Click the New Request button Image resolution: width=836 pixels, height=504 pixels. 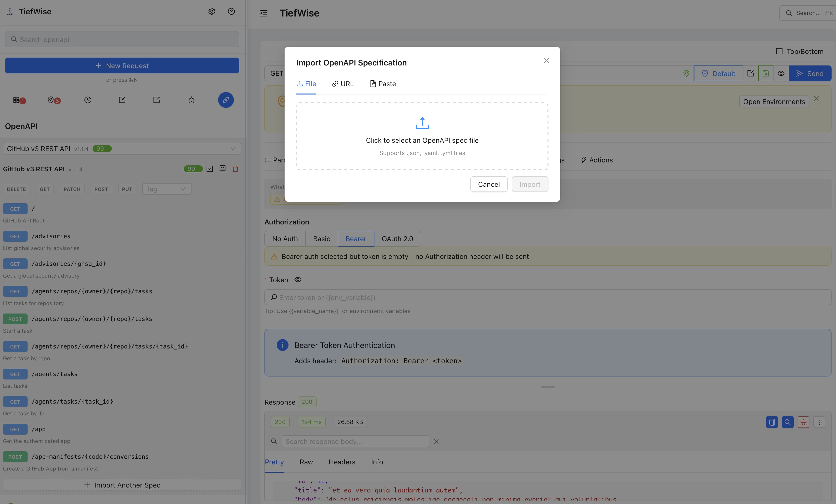[x=122, y=65]
